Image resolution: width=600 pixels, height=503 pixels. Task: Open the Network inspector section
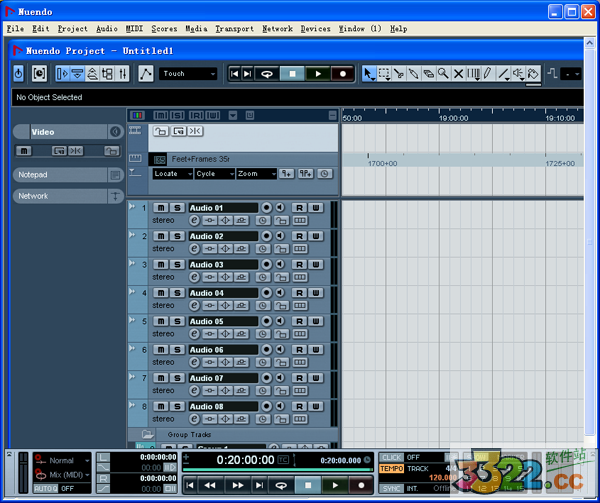point(60,196)
